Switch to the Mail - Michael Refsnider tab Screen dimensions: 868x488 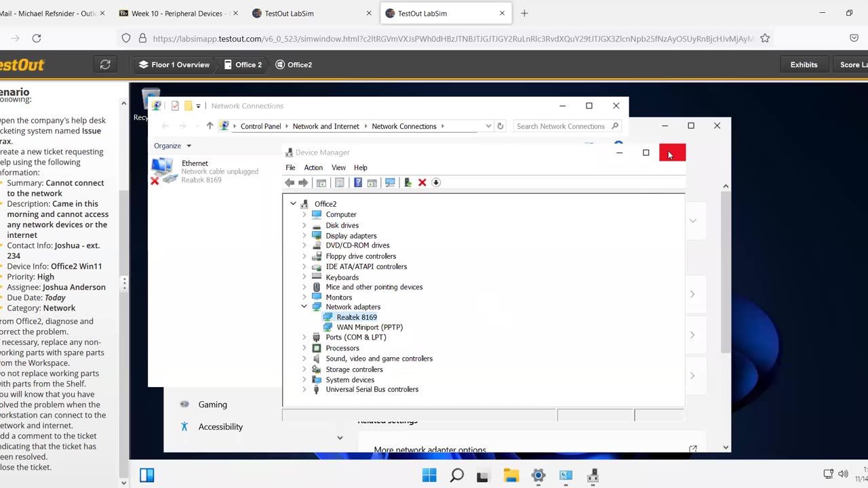[53, 13]
